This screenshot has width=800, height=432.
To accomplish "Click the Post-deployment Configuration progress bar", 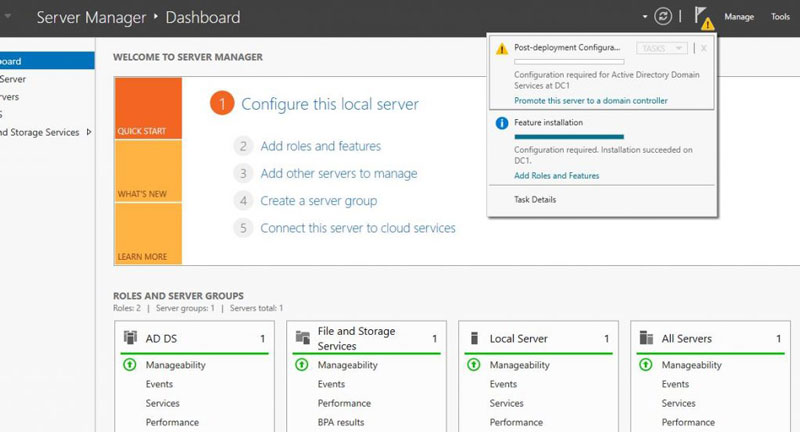I will [569, 62].
